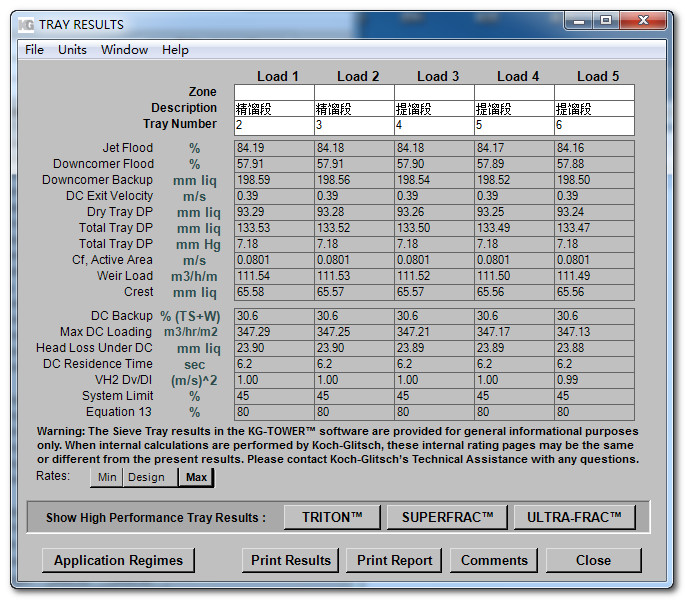Click the Load 2 Zone field
Image resolution: width=685 pixels, height=600 pixels.
354,93
